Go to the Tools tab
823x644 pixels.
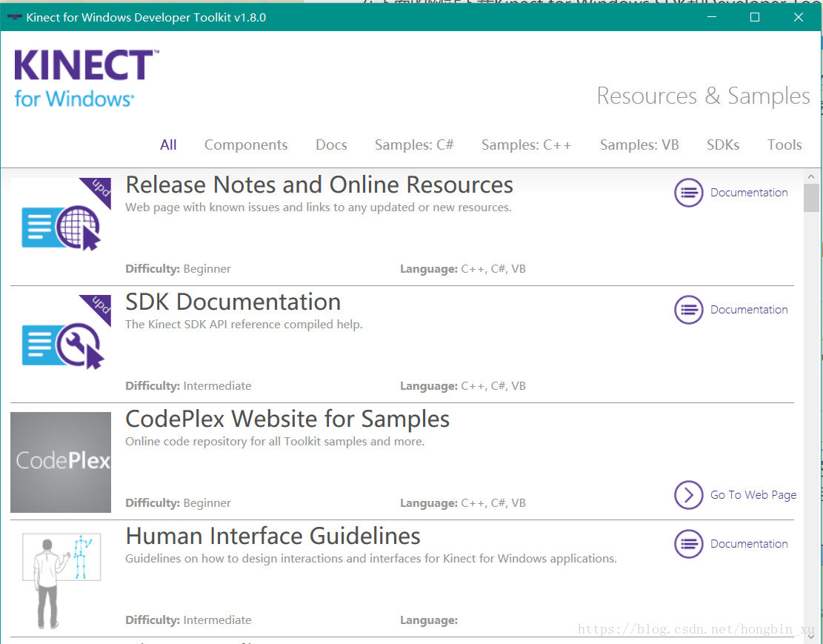784,145
